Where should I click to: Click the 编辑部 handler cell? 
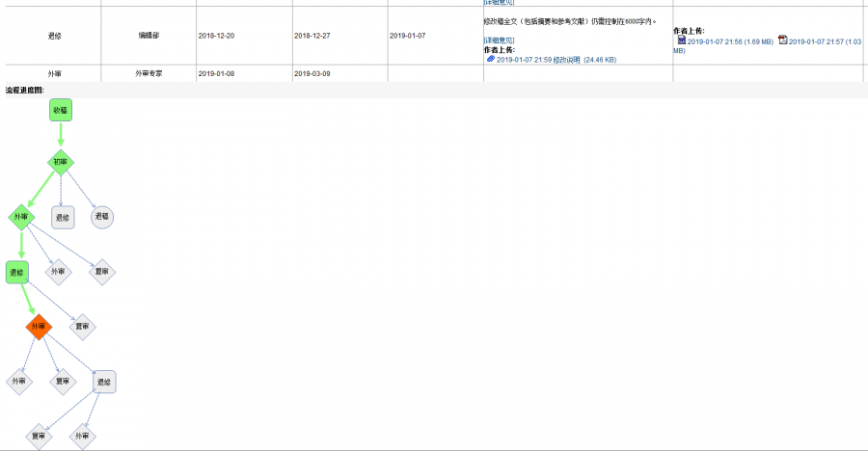[149, 36]
